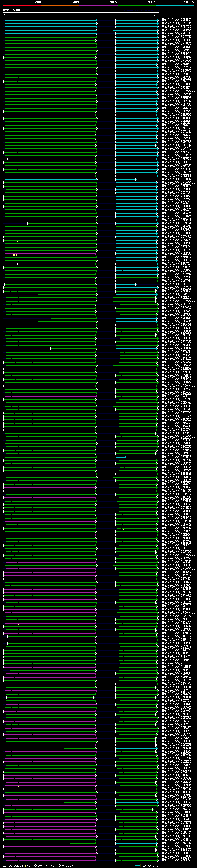Select hit label UniRef100_B6U724

pyautogui.click(x=177, y=264)
